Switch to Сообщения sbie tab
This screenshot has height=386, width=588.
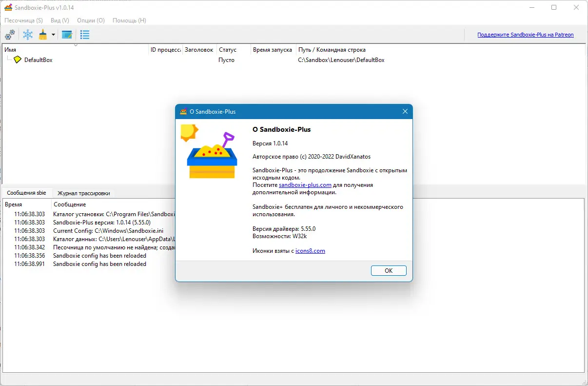pos(26,193)
